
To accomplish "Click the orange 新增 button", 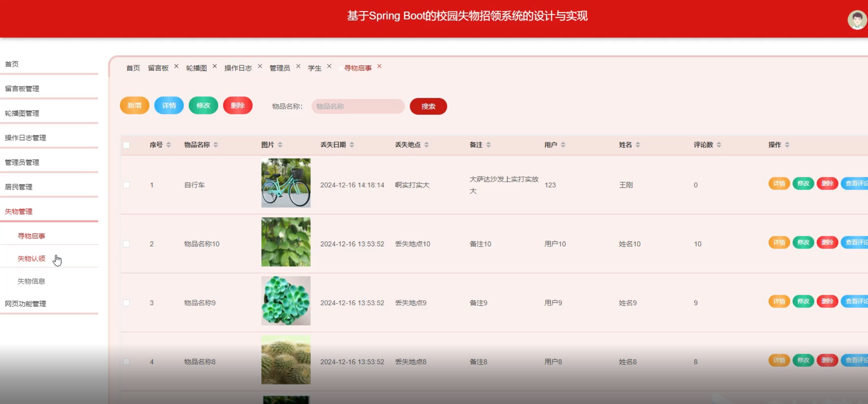I will [x=134, y=106].
